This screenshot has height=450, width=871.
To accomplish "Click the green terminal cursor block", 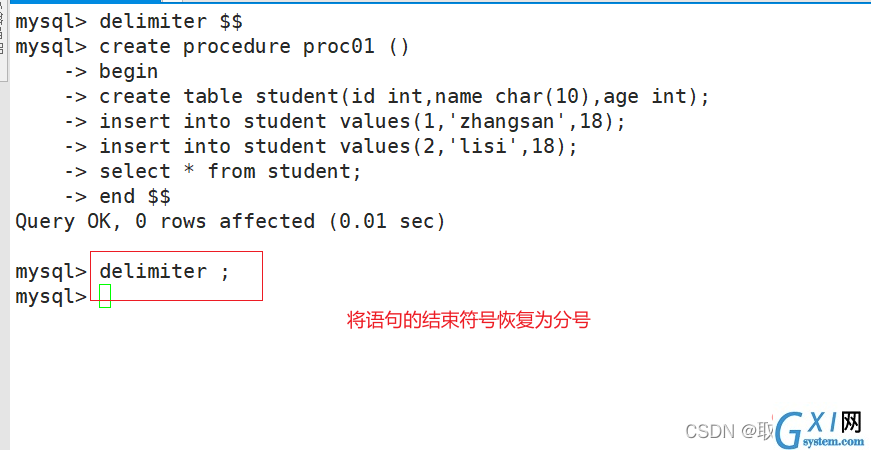I will [x=105, y=296].
